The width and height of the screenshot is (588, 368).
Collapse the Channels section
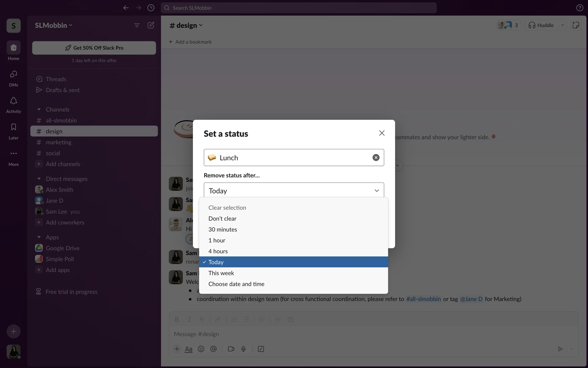click(x=39, y=109)
